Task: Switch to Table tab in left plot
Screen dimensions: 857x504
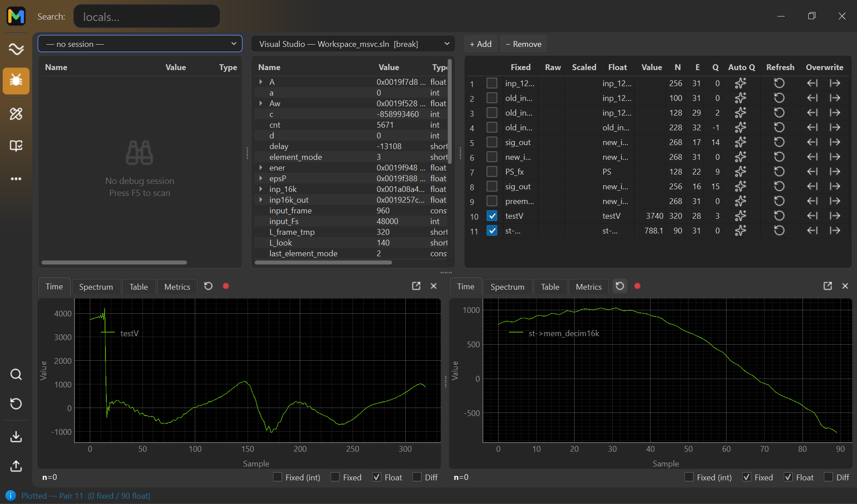Action: pyautogui.click(x=139, y=287)
